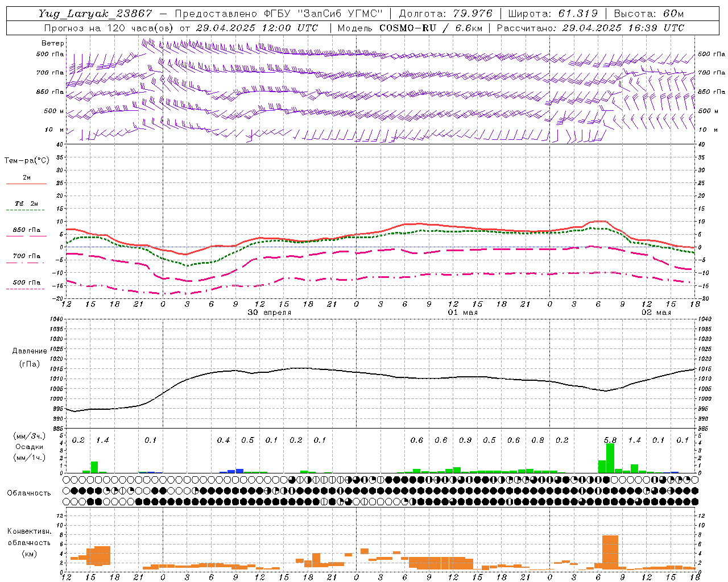The image size is (728, 582).
Task: Click the latitude value Широта: 61.319
Action: click(x=553, y=14)
